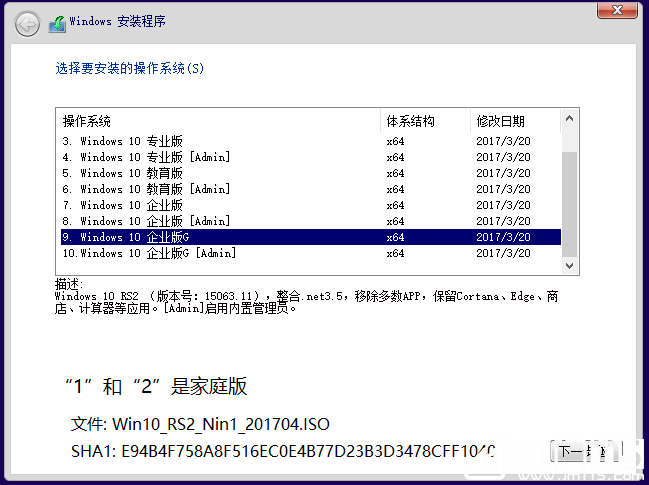This screenshot has width=649, height=485.
Task: Click the 选择要安装的操作系统(S) heading
Action: (130, 68)
